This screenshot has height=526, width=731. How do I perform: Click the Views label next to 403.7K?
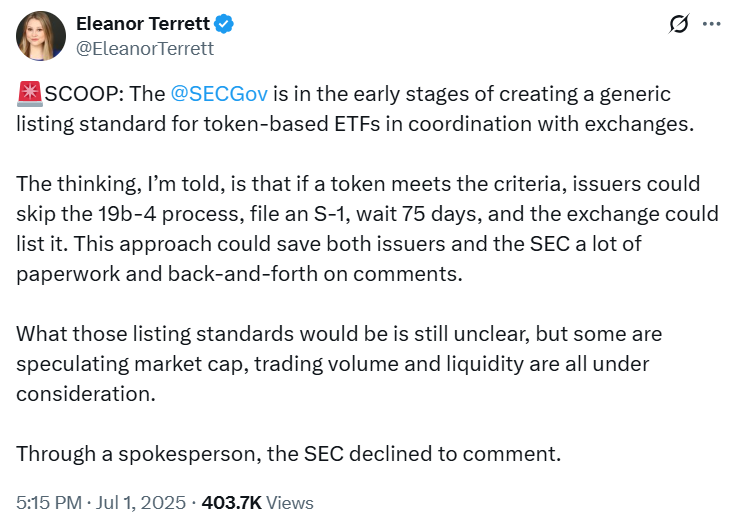(x=290, y=503)
